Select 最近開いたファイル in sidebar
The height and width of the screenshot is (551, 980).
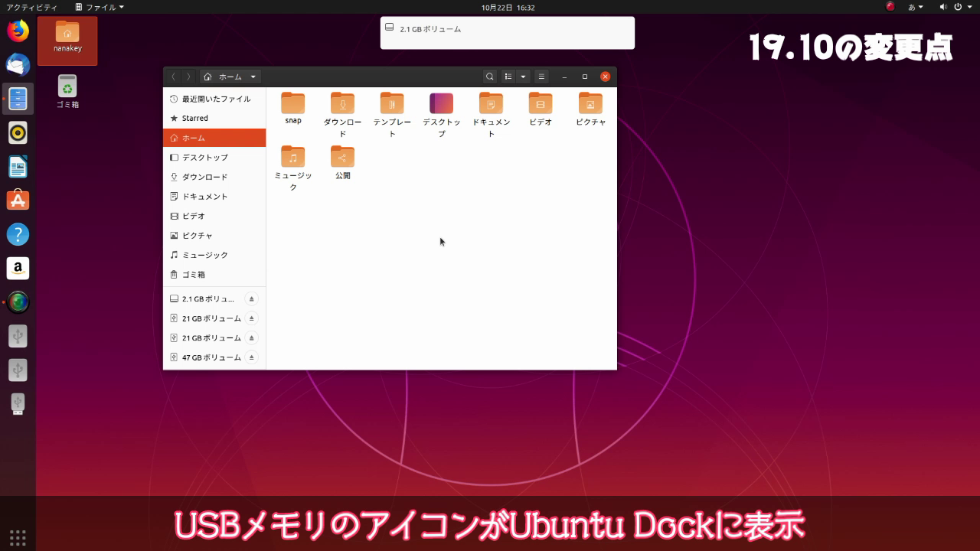tap(214, 99)
